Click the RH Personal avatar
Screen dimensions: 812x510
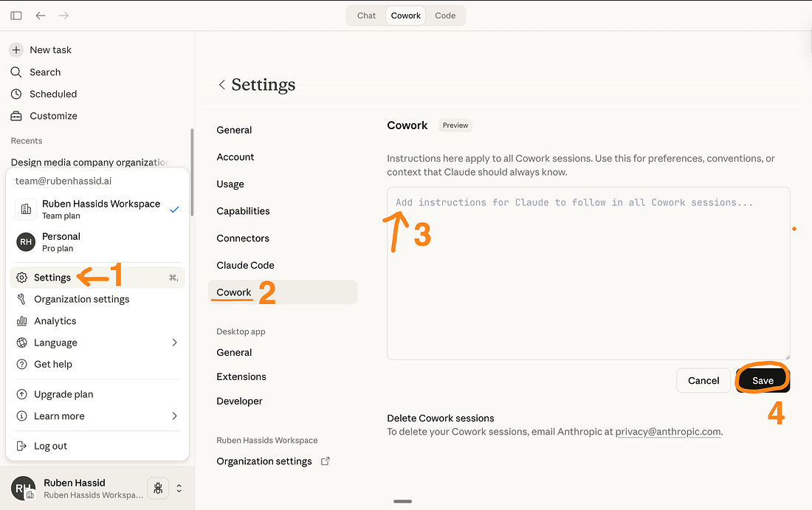[25, 242]
